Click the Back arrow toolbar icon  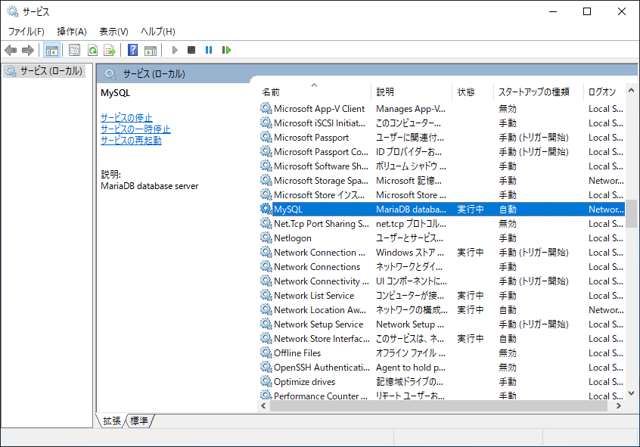point(11,50)
